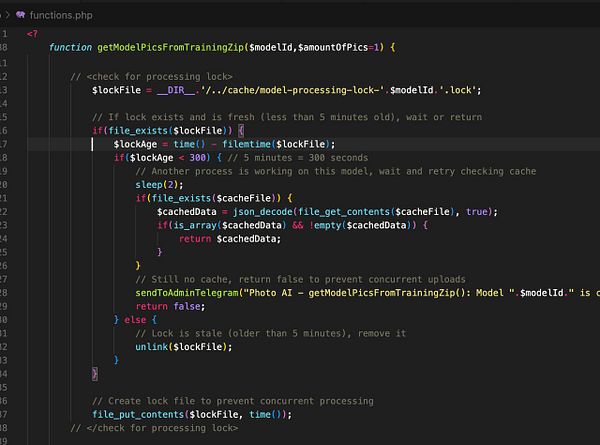Click the else keyword
This screenshot has width=600, height=445.
(x=135, y=320)
